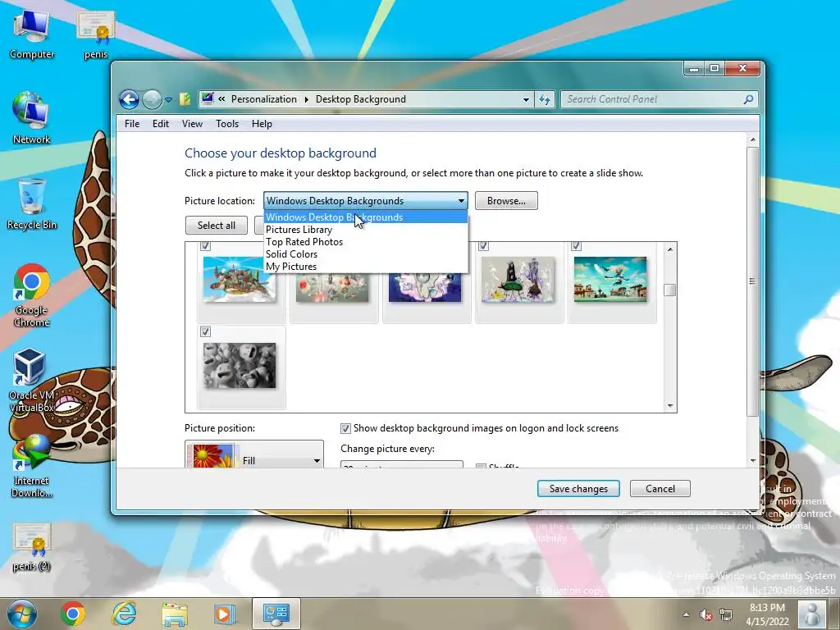The height and width of the screenshot is (630, 840).
Task: Select the green creature wallpaper thumbnail
Action: pyautogui.click(x=518, y=279)
